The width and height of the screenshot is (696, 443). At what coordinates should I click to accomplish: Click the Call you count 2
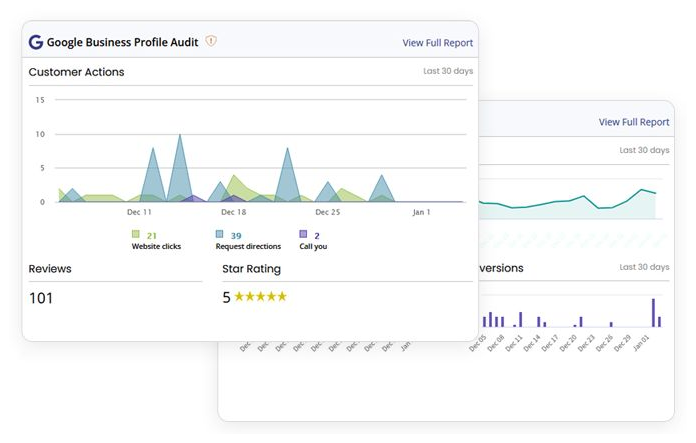[x=317, y=236]
